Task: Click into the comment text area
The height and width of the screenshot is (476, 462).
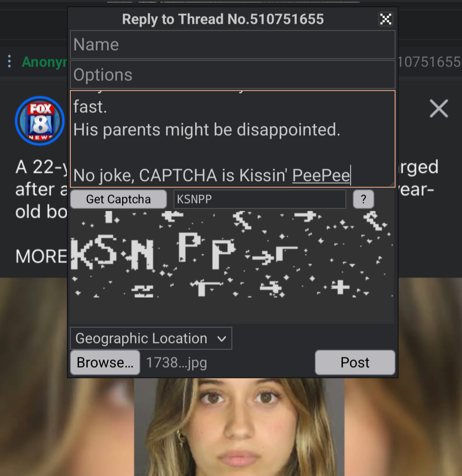Action: coord(233,139)
